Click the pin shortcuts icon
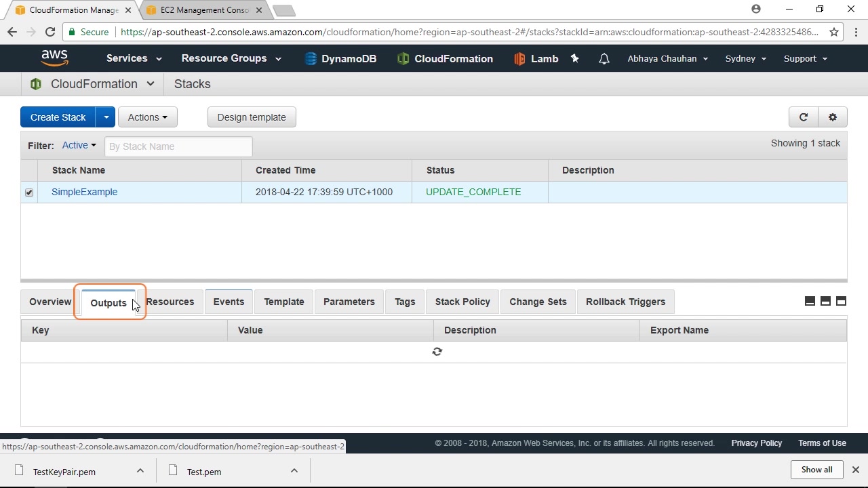Screen dimensions: 868x488 point(575,59)
